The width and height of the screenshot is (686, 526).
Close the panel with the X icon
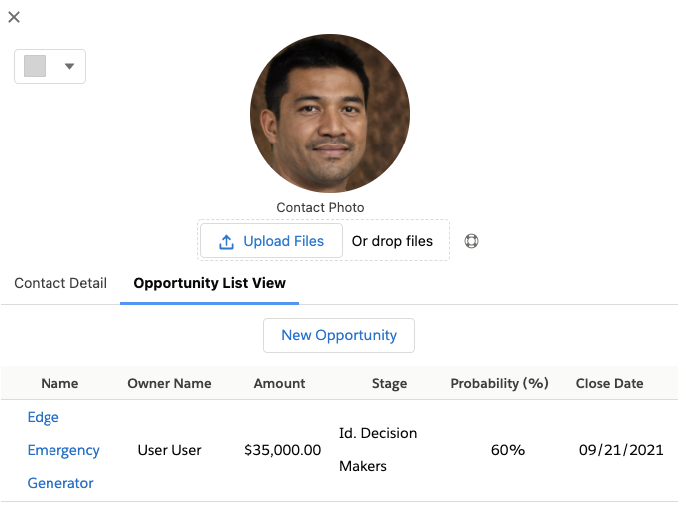14,17
